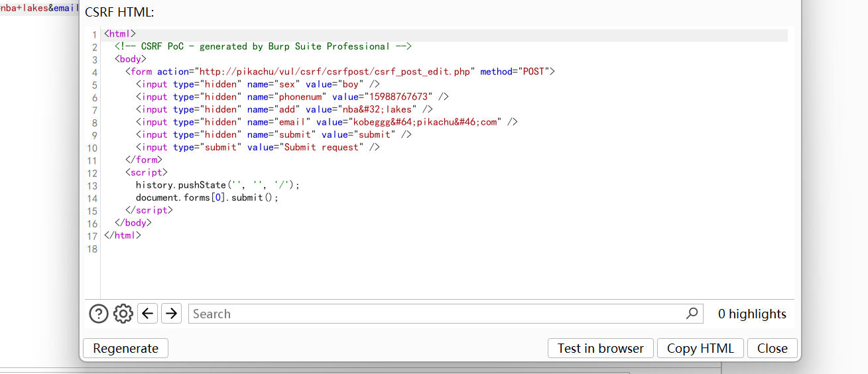Viewport: 868px width, 374px height.
Task: Focus the Search input field
Action: pos(446,314)
